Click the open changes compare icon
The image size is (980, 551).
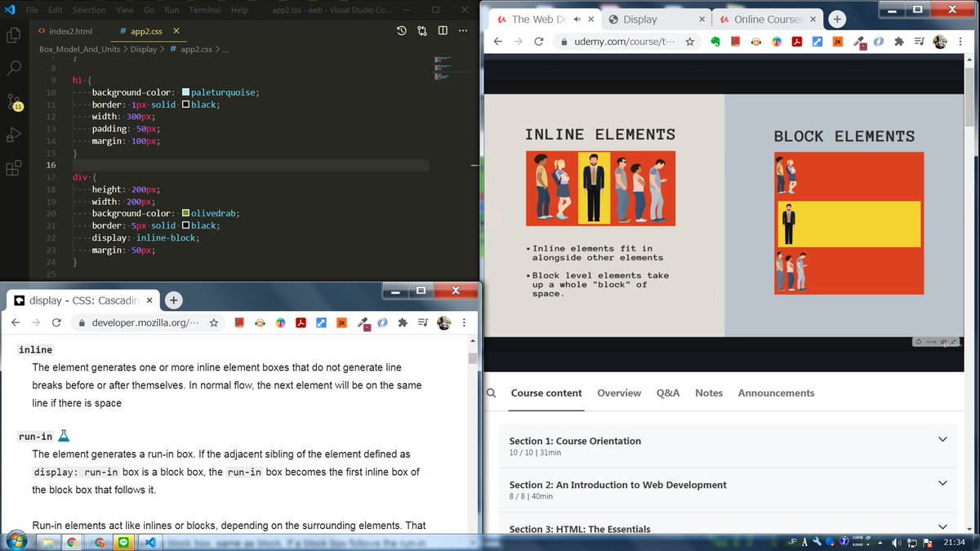coord(422,31)
